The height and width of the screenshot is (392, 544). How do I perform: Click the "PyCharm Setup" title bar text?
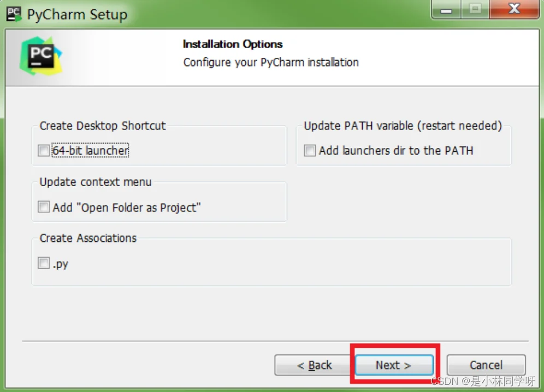click(78, 15)
